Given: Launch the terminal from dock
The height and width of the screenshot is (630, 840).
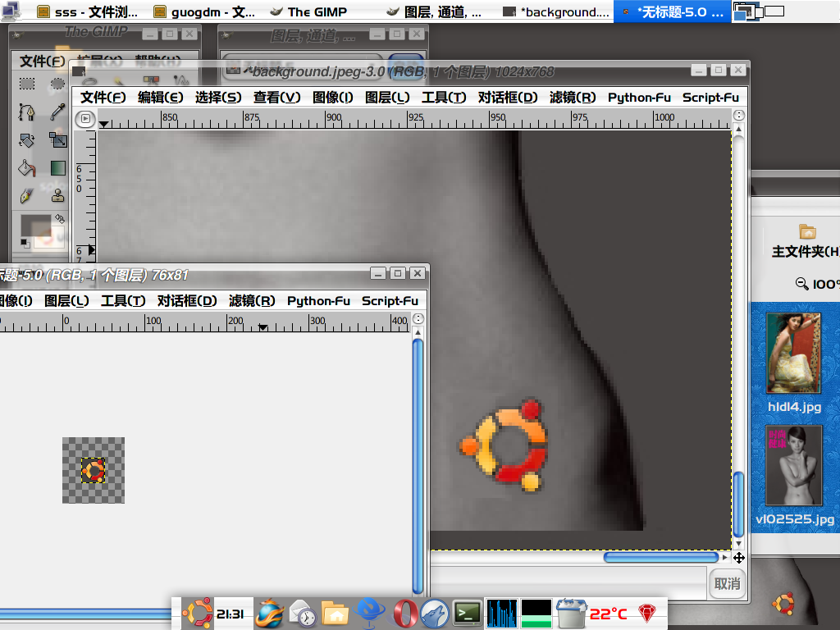Looking at the screenshot, I should click(468, 614).
